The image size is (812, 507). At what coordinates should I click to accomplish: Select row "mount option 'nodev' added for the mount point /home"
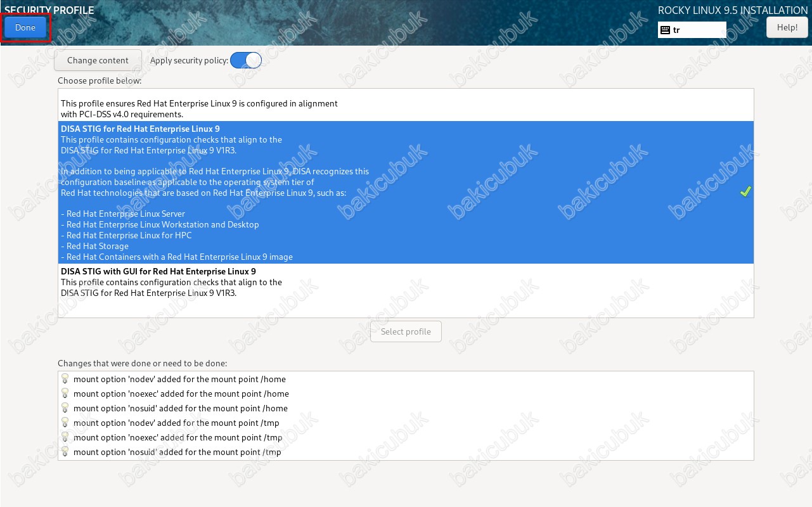[x=406, y=379]
